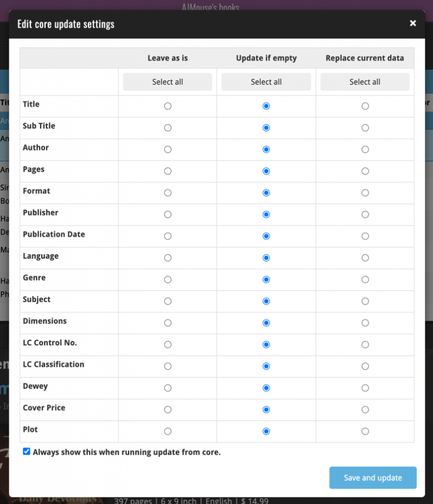
Task: Set Subject to "Replace current data"
Action: 365,301
